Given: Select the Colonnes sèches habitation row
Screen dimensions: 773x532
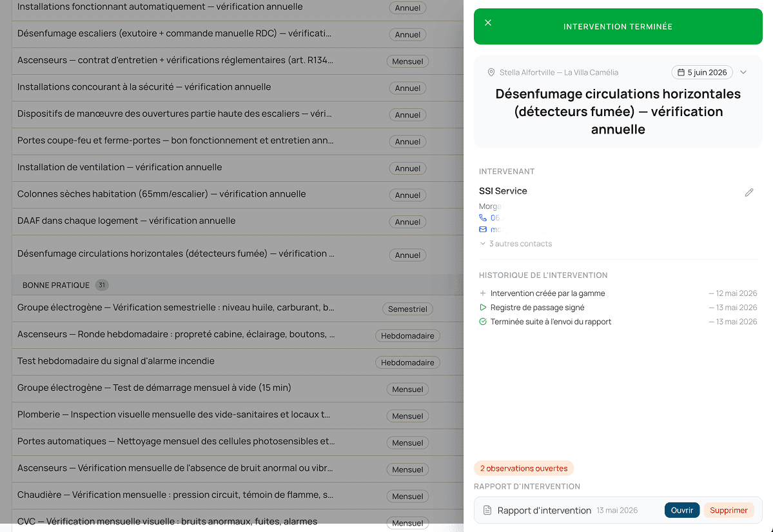Looking at the screenshot, I should [x=238, y=195].
